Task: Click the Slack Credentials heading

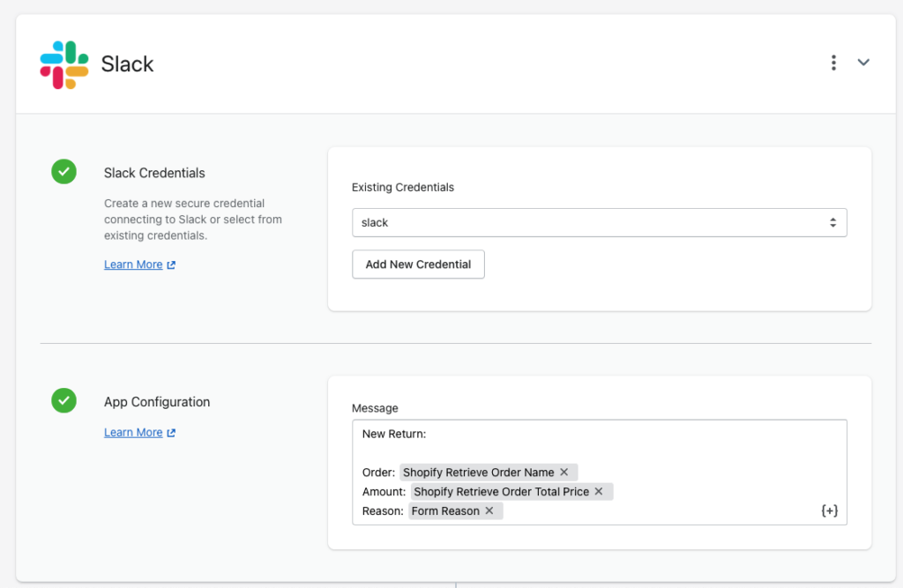Action: (x=154, y=173)
